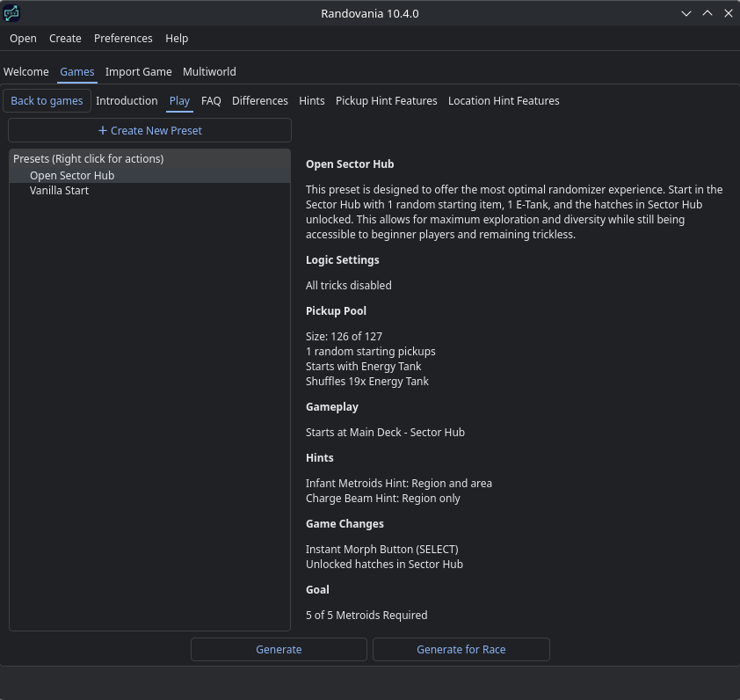Click the Randovania app icon in title bar
The image size is (740, 700).
pos(11,13)
